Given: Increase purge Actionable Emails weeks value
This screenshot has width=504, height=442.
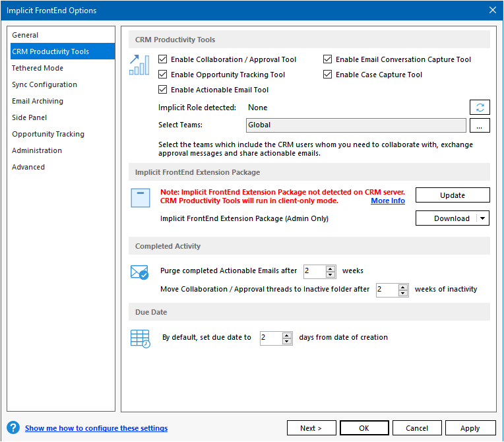Looking at the screenshot, I should point(331,267).
